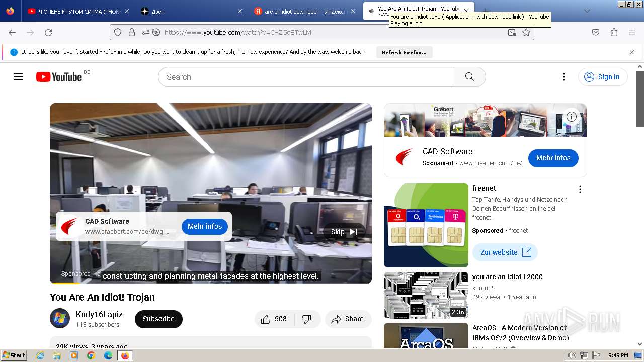This screenshot has width=644, height=362.
Task: Open YouTube guide hamburger menu
Action: coord(18,77)
